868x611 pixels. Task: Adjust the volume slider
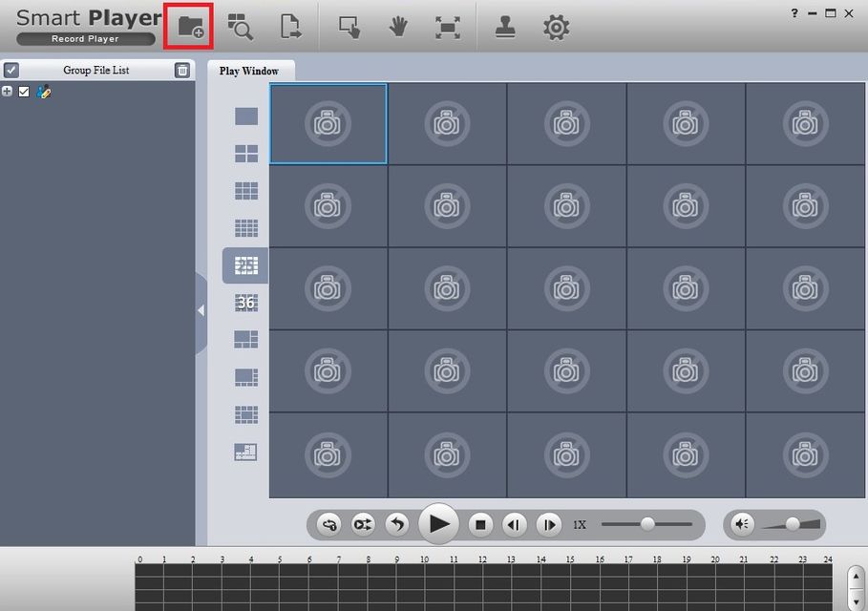(792, 523)
